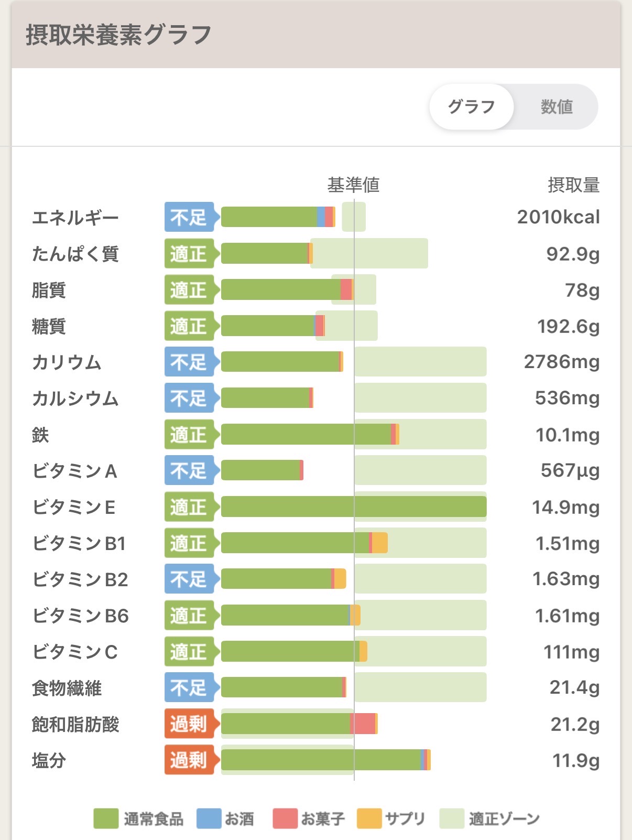The width and height of the screenshot is (632, 840).
Task: Click the light green 適正ゾーン legend swatch
Action: 452,819
